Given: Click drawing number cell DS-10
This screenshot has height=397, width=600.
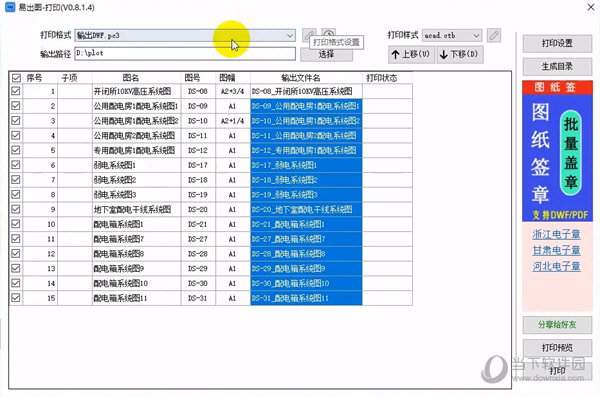Looking at the screenshot, I should click(x=198, y=121).
